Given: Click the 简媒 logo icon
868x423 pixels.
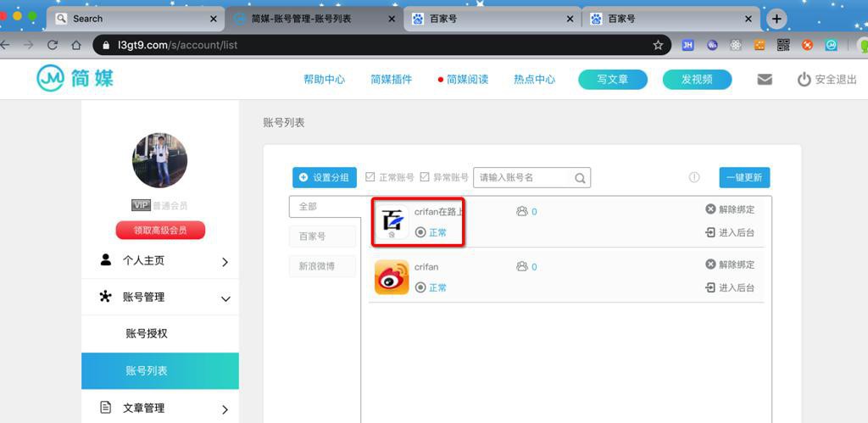Looking at the screenshot, I should [50, 79].
